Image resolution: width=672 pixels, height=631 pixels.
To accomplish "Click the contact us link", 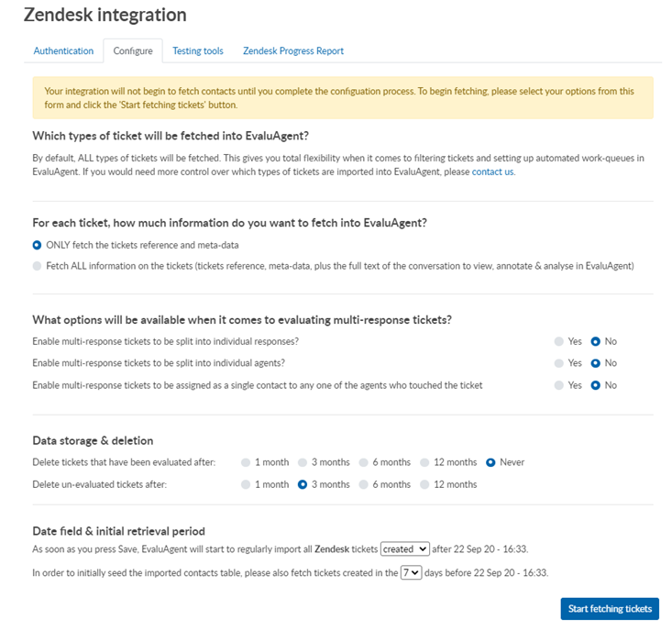I will point(492,172).
